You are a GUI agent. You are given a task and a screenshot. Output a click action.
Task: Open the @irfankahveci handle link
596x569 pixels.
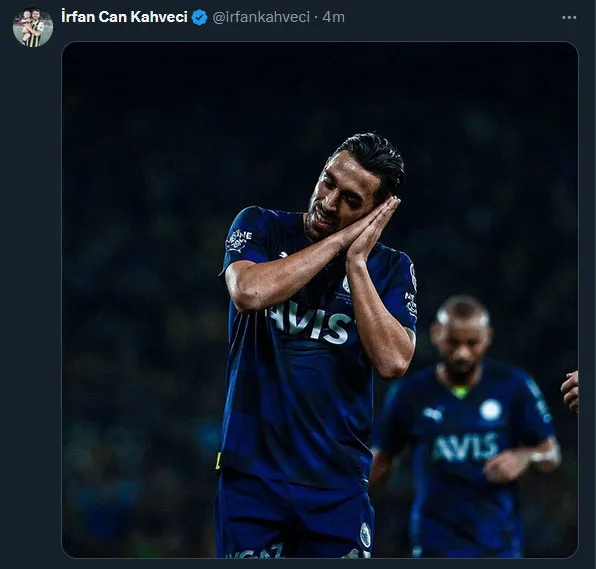coord(261,17)
